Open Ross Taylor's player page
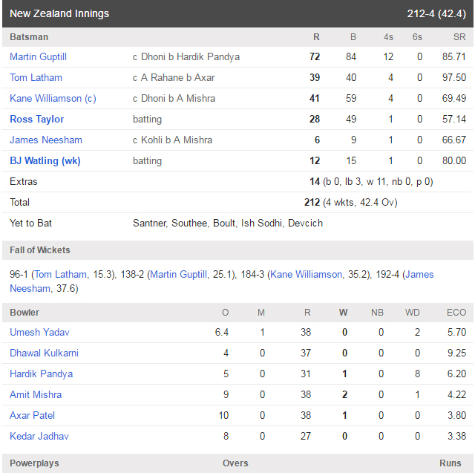Image resolution: width=475 pixels, height=476 pixels. (x=36, y=119)
